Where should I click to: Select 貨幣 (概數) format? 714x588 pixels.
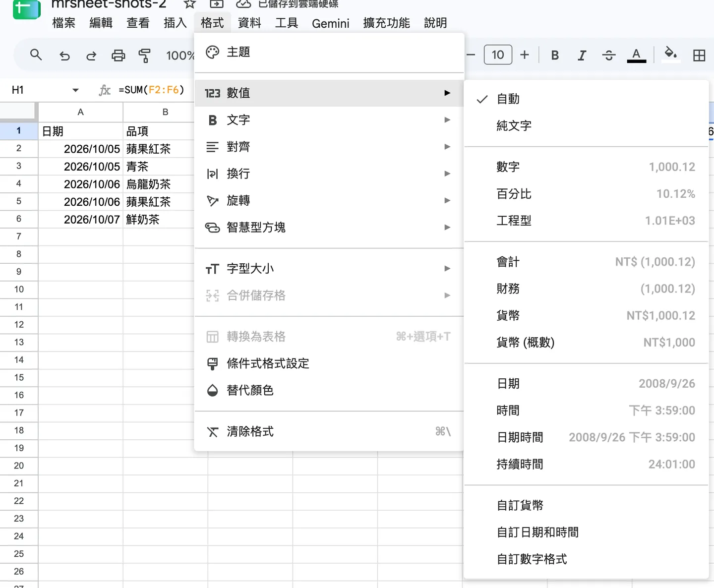pos(586,342)
